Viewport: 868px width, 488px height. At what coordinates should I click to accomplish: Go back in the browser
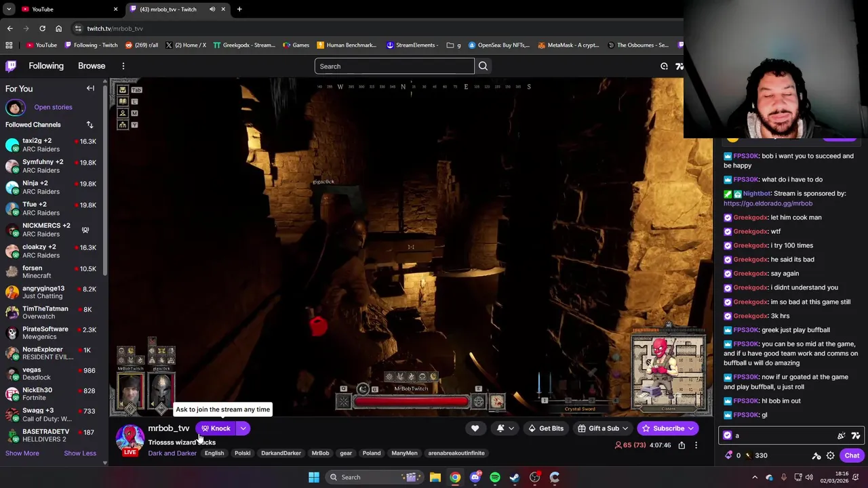[9, 28]
